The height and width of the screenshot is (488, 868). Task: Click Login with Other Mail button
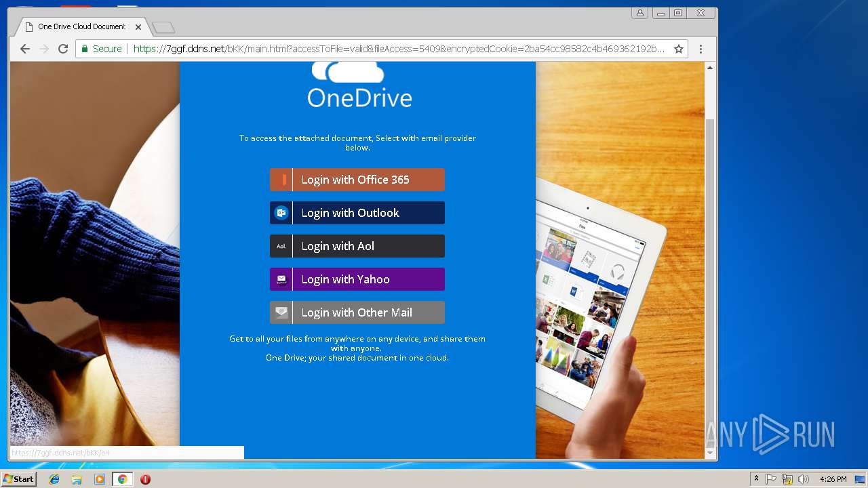pyautogui.click(x=357, y=312)
